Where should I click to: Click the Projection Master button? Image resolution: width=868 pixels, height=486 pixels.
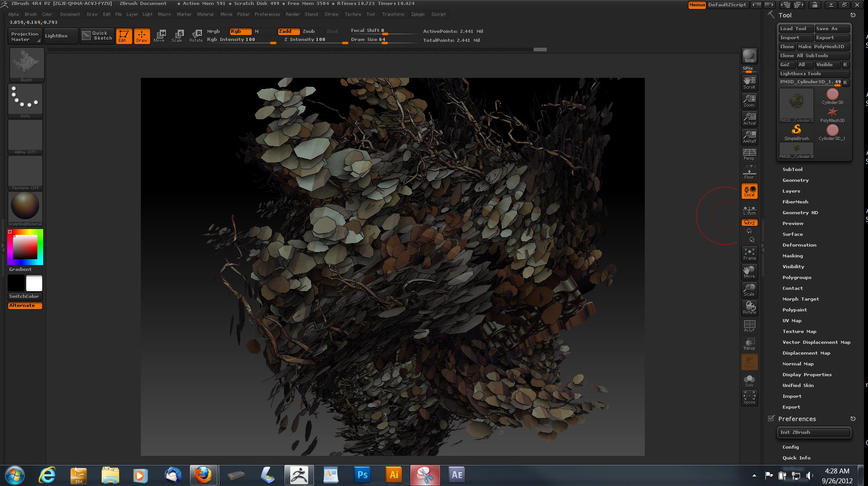tap(25, 36)
